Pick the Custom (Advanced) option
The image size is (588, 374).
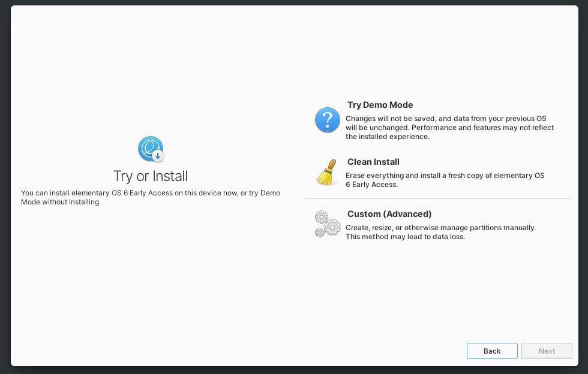439,225
